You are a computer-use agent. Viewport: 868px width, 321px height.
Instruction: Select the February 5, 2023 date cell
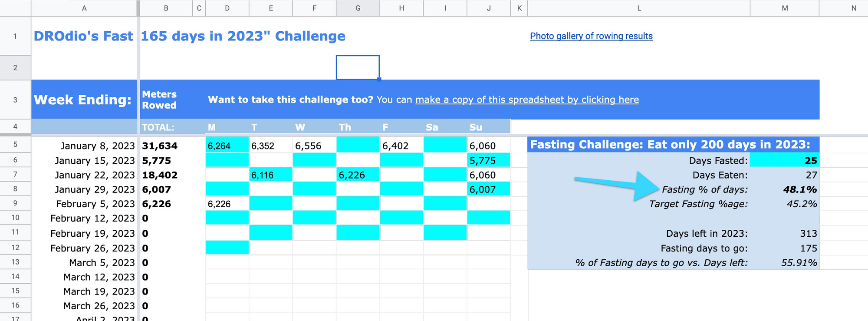(x=84, y=204)
